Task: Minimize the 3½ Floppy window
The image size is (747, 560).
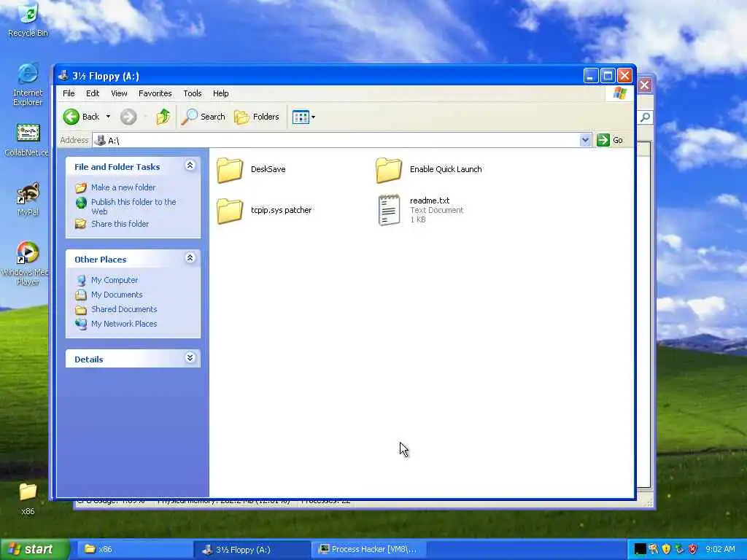Action: pos(591,76)
